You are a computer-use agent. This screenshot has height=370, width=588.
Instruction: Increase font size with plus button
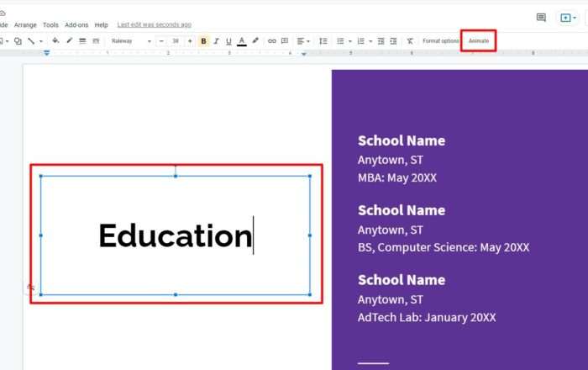(190, 41)
